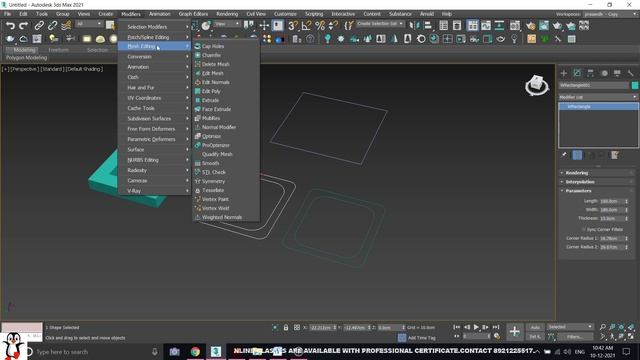Image resolution: width=640 pixels, height=360 pixels.
Task: Select WRectangle in the modifier stack
Action: (x=598, y=107)
